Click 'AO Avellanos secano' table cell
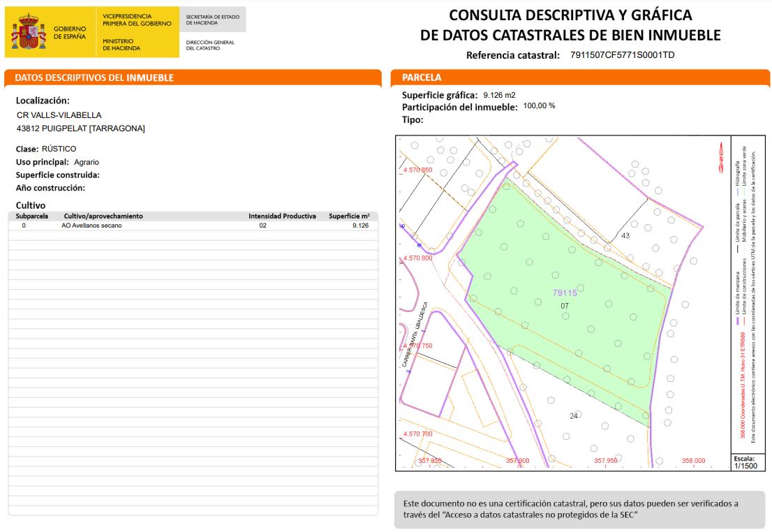Image resolution: width=772 pixels, height=532 pixels. click(x=91, y=226)
